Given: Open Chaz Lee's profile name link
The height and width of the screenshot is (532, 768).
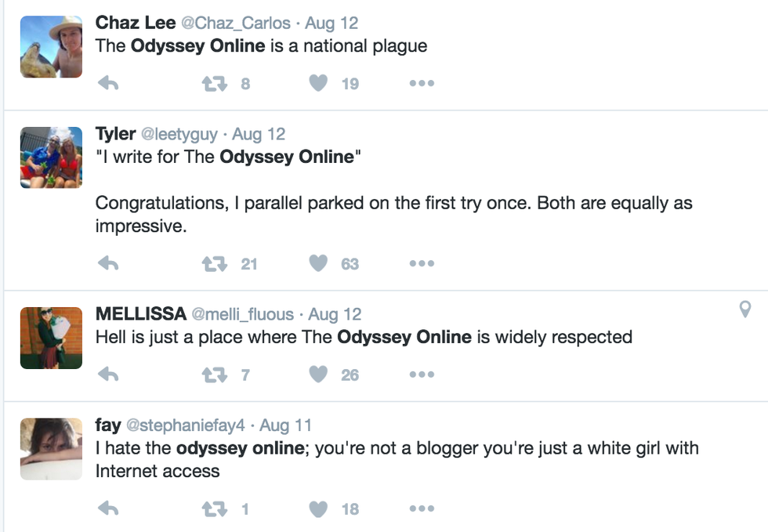Looking at the screenshot, I should pyautogui.click(x=135, y=24).
